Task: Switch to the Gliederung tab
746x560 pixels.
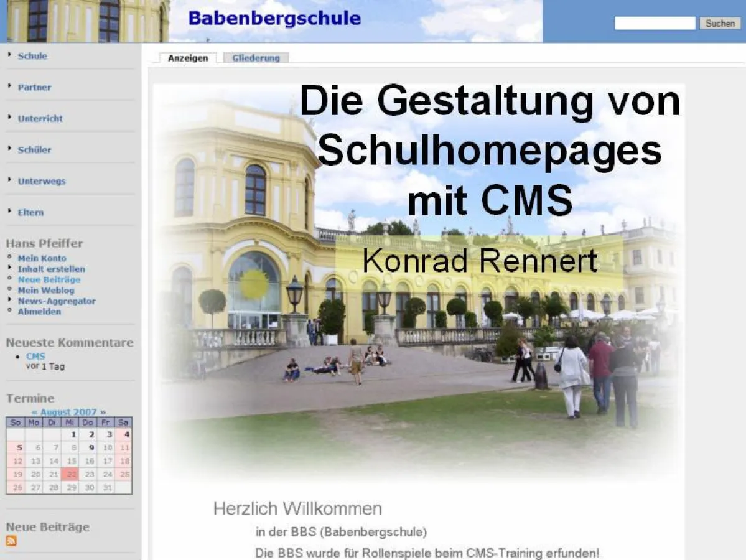Action: coord(256,58)
